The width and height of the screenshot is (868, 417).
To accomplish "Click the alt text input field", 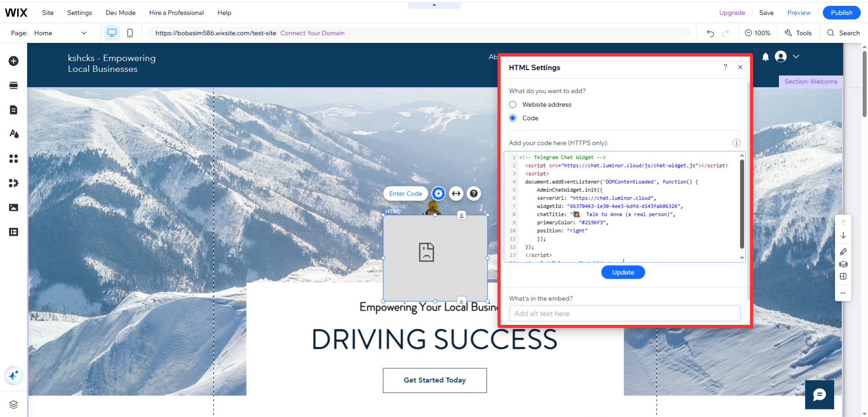I will [624, 314].
